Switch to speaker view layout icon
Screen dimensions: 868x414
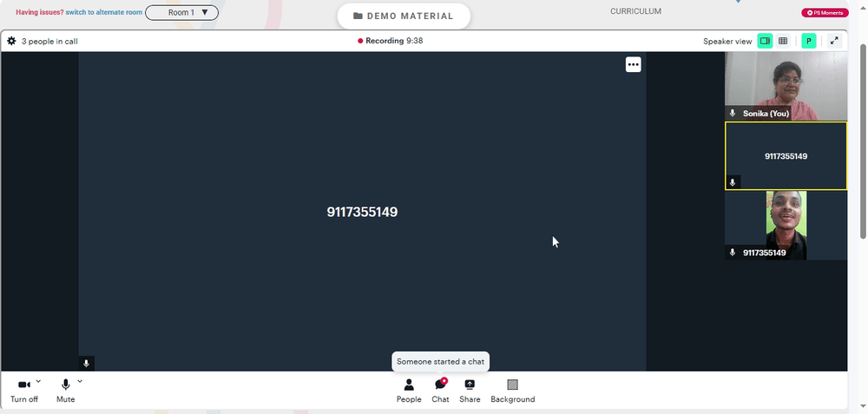tap(765, 41)
